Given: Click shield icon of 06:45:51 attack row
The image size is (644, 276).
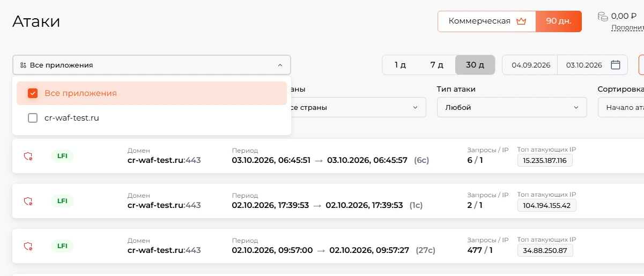Looking at the screenshot, I should click(28, 156).
